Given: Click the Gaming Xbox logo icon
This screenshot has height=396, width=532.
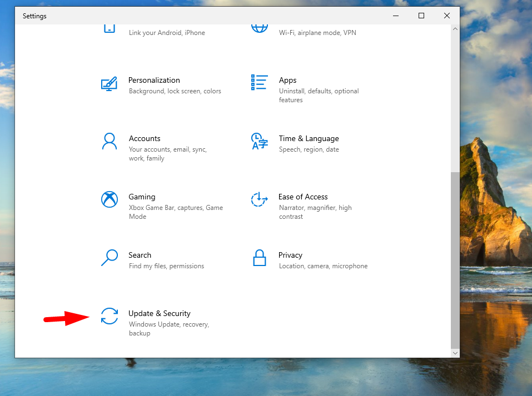Looking at the screenshot, I should coord(109,199).
